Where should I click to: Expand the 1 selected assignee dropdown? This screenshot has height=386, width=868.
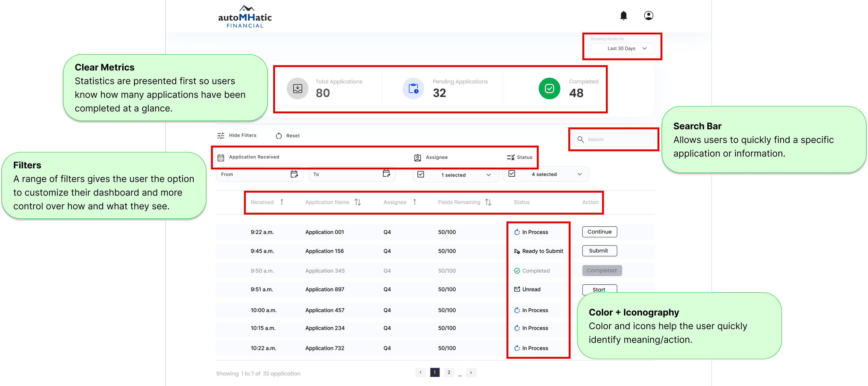pyautogui.click(x=488, y=175)
